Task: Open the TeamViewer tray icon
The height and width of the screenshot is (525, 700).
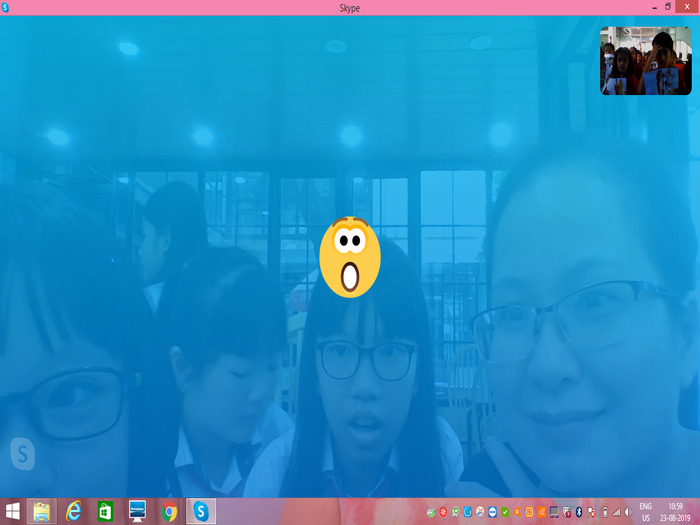Action: [x=492, y=512]
